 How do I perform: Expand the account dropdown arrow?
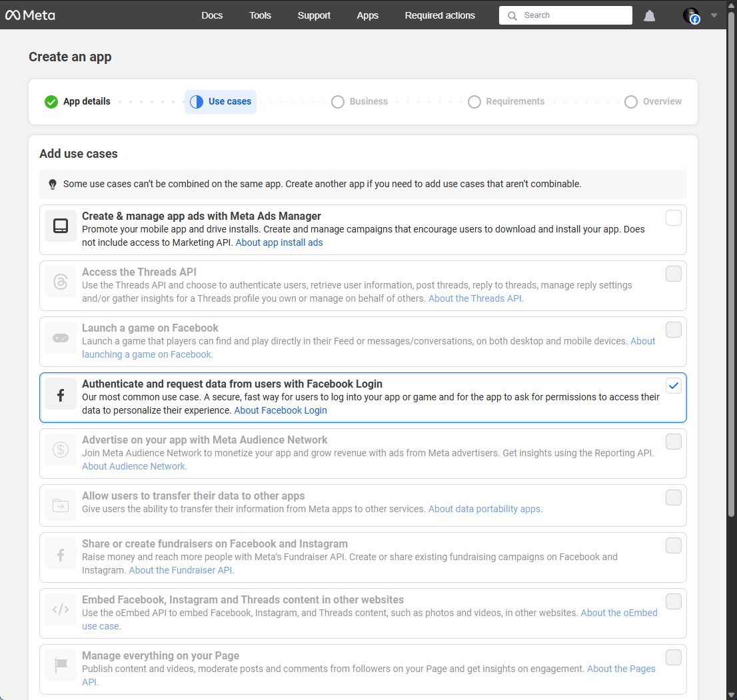[x=714, y=15]
